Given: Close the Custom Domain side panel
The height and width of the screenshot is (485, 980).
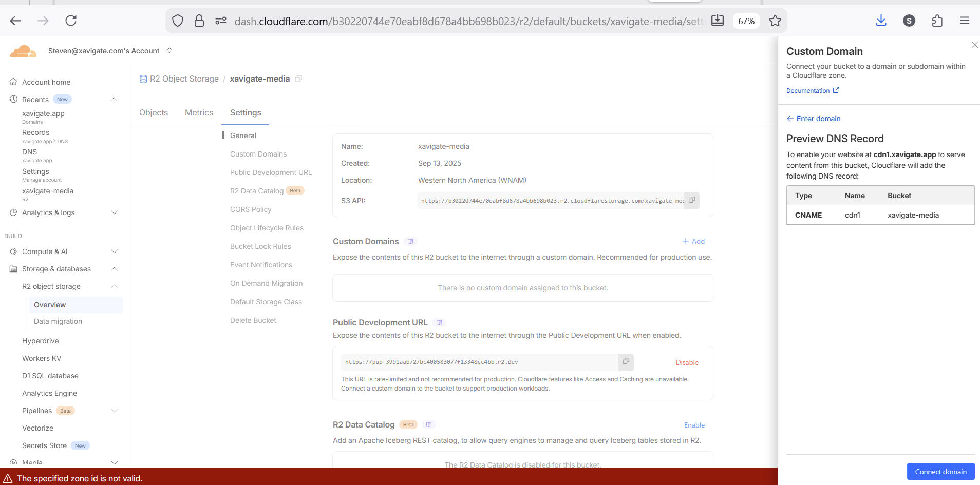Looking at the screenshot, I should click(974, 45).
